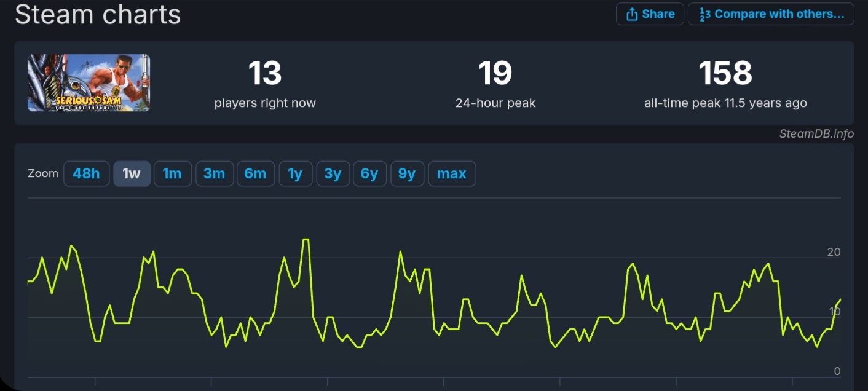Choose the 3m zoom range
The width and height of the screenshot is (868, 391).
click(215, 173)
